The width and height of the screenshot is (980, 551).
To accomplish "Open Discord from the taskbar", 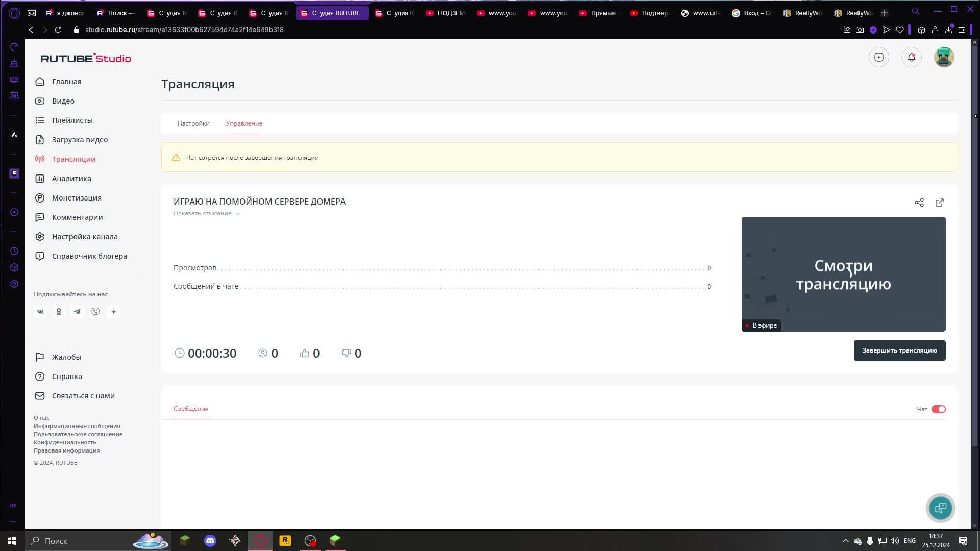I will click(x=210, y=541).
